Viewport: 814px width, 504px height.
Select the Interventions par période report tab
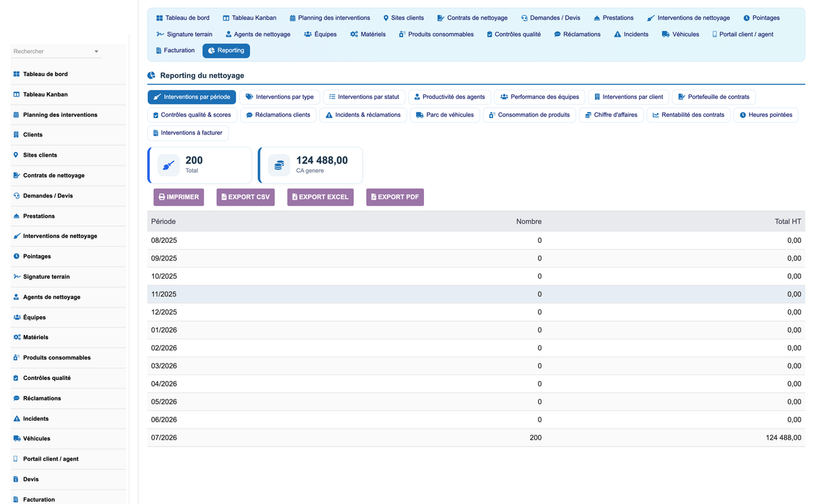point(192,97)
